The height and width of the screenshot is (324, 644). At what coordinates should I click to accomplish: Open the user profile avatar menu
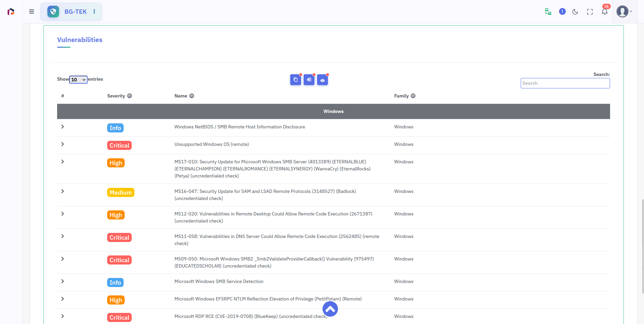(624, 12)
